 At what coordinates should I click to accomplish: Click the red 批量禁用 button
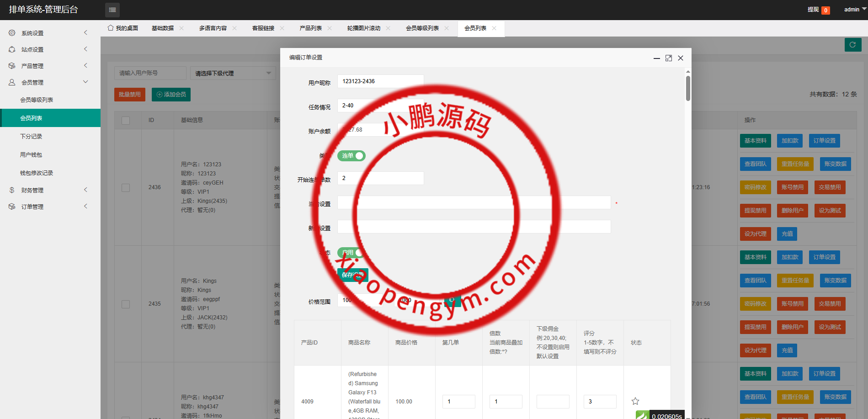tap(129, 95)
